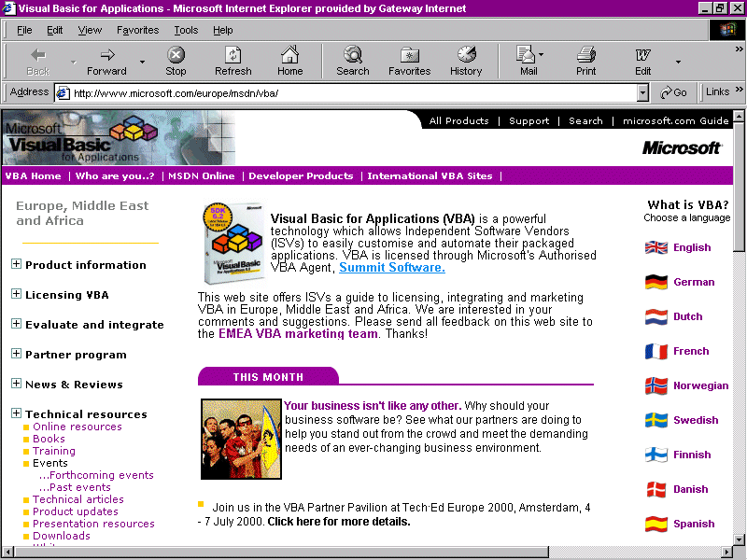Open Online resources link

(78, 427)
